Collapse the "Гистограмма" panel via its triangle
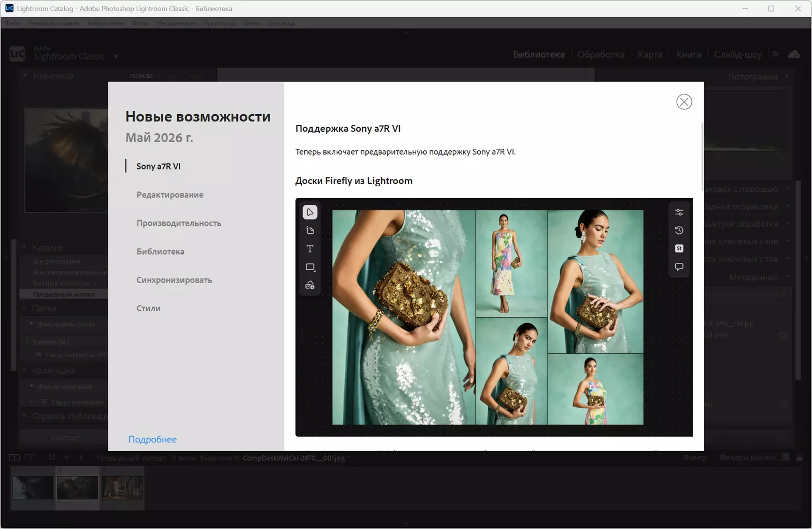This screenshot has height=529, width=812. [787, 76]
